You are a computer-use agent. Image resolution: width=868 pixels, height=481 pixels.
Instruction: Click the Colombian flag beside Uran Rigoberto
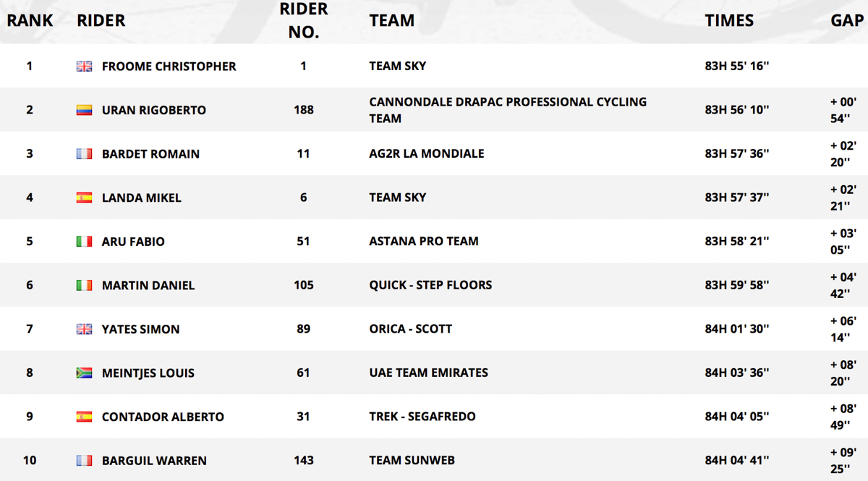[84, 110]
